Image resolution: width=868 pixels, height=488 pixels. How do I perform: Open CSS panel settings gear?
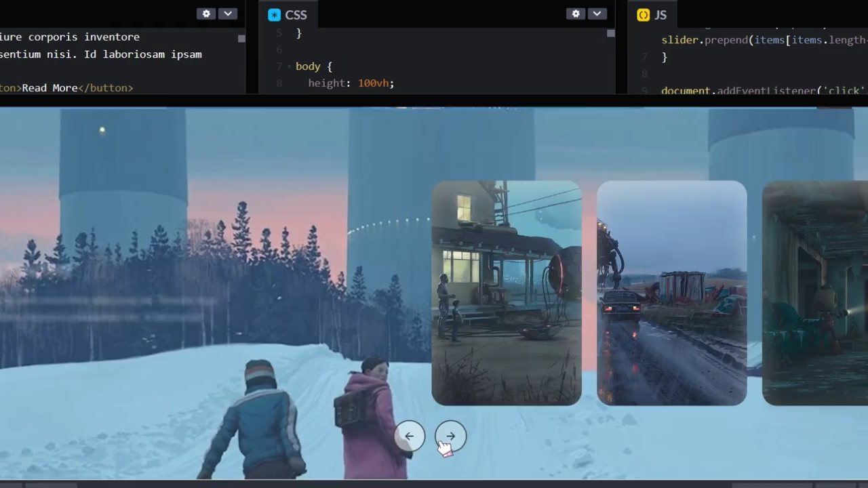pos(576,14)
